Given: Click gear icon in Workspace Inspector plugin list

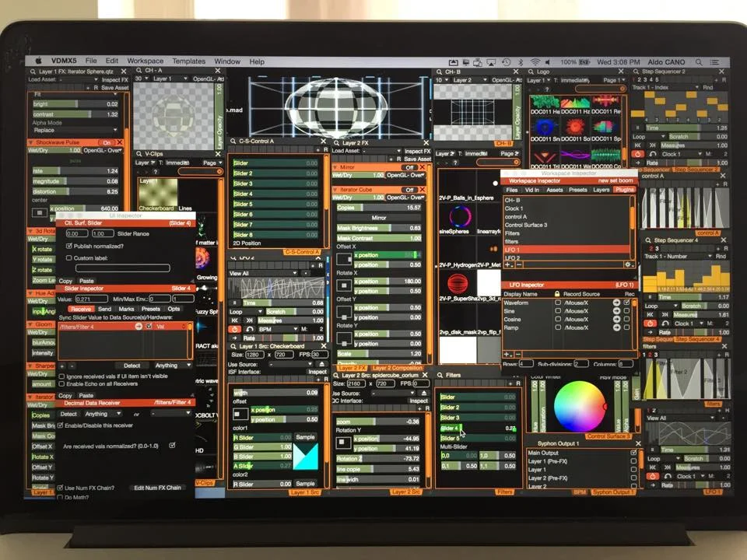Looking at the screenshot, I should point(628,264).
